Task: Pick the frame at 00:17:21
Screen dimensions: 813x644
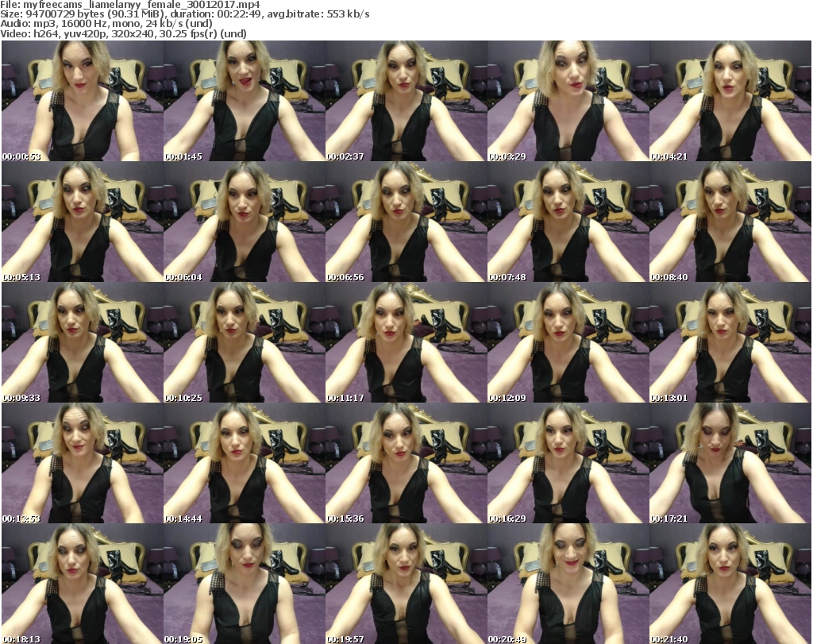Action: [730, 464]
